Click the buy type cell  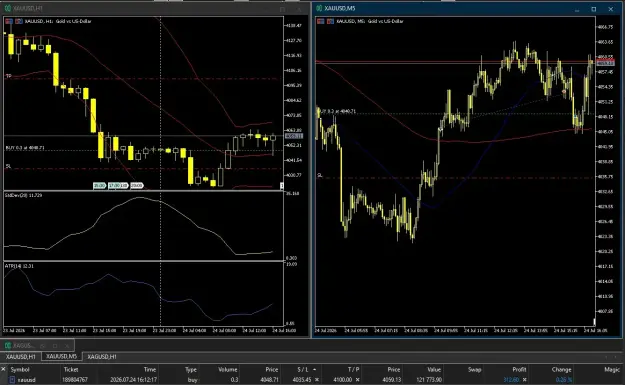(x=192, y=380)
